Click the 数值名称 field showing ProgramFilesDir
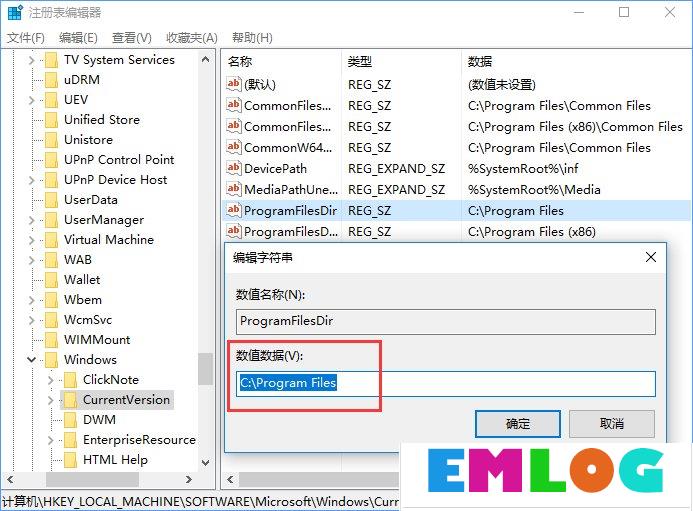The width and height of the screenshot is (693, 511). [x=446, y=321]
